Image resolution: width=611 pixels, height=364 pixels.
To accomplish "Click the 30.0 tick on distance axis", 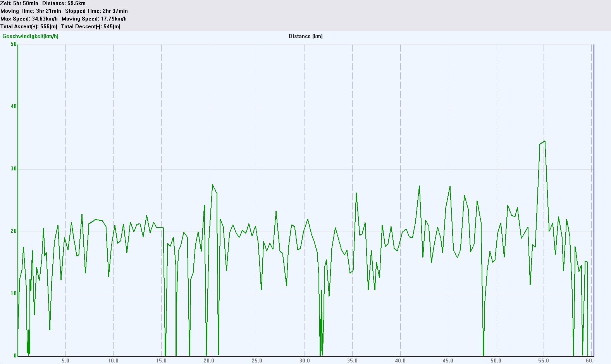I will pos(305,361).
